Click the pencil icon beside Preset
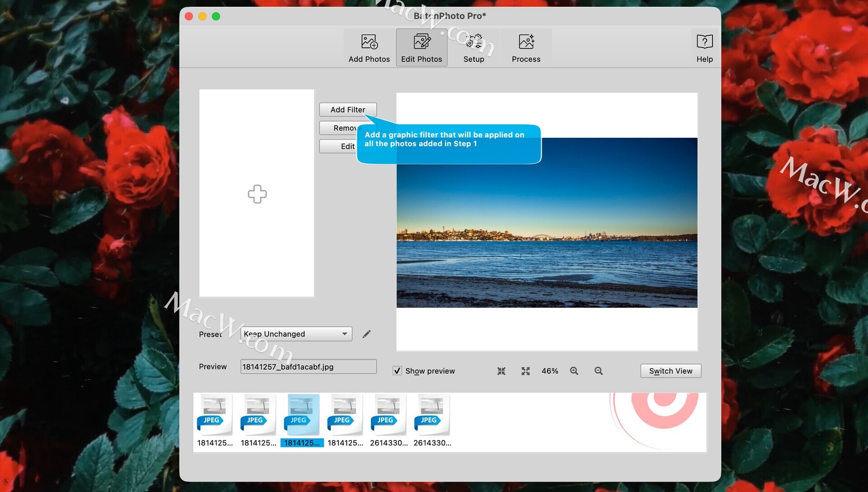This screenshot has height=492, width=868. tap(366, 334)
